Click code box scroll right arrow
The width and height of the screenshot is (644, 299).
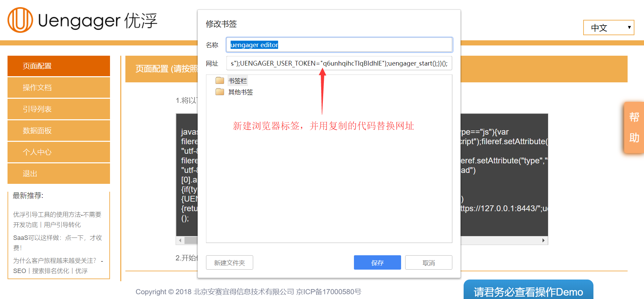(544, 241)
